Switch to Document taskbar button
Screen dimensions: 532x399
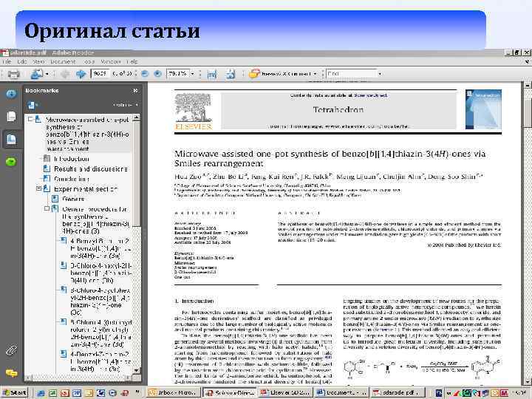click(x=341, y=393)
